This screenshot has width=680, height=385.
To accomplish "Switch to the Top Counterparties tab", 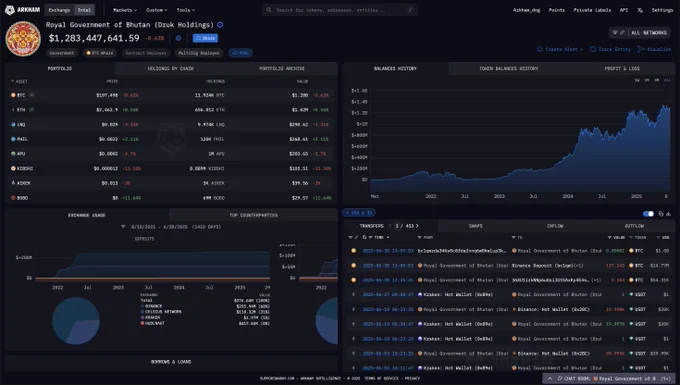I will point(253,215).
